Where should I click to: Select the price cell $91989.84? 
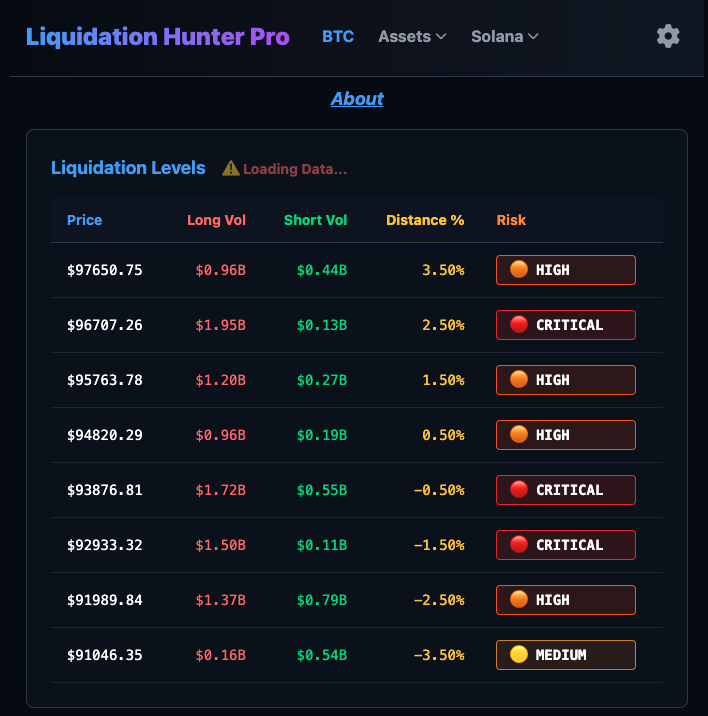pyautogui.click(x=105, y=600)
